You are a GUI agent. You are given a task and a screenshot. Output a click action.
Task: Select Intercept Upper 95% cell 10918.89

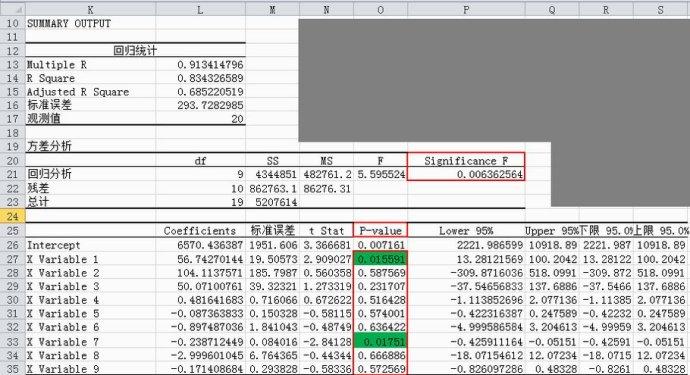point(552,245)
